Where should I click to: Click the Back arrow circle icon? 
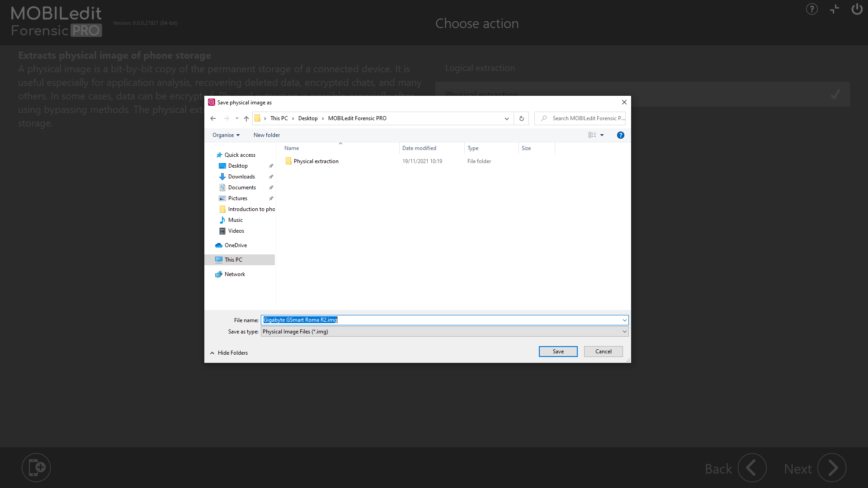pos(752,468)
